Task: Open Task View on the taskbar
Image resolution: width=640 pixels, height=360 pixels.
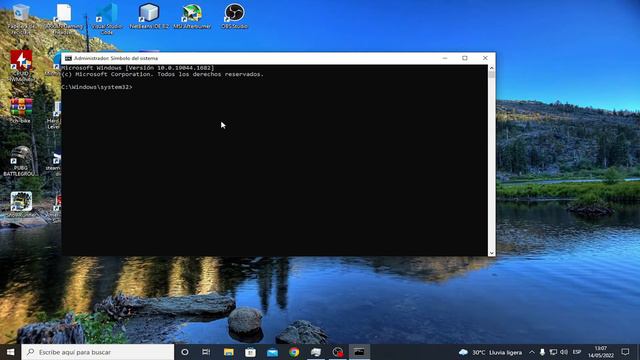Action: [206, 352]
